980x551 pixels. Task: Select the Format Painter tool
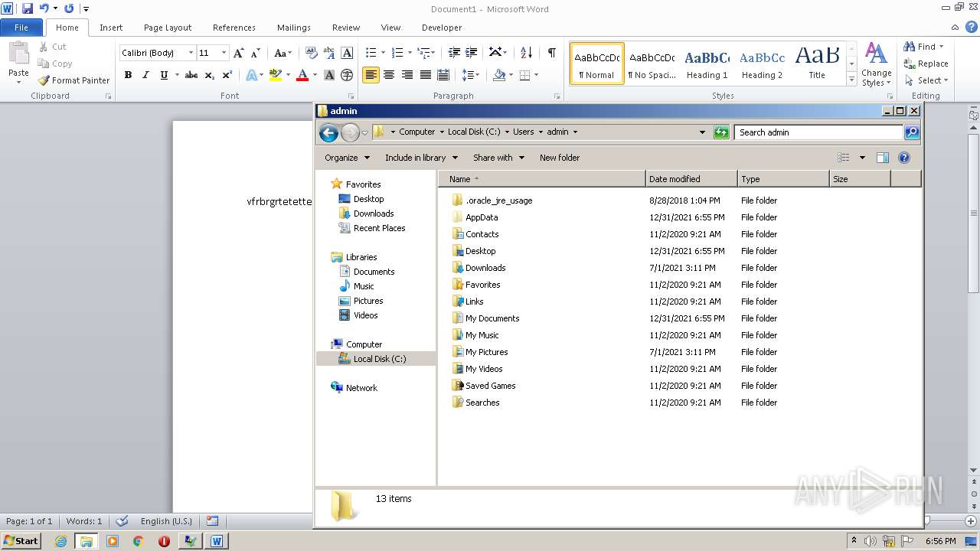click(x=73, y=80)
